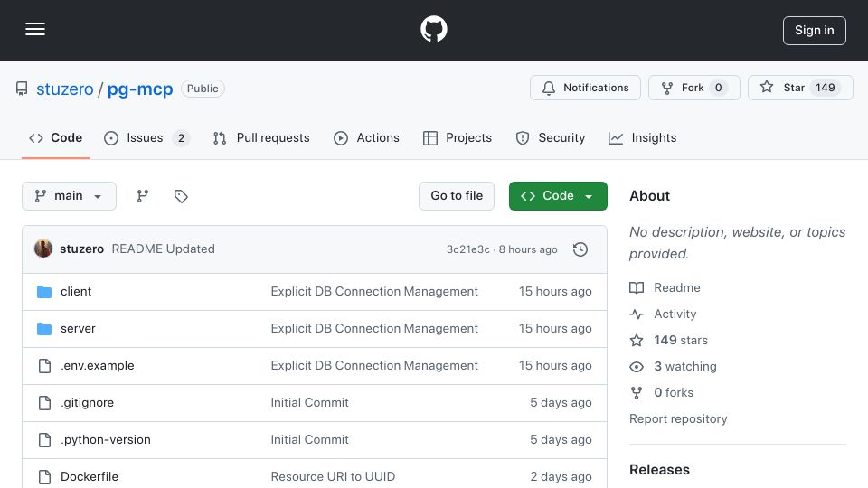This screenshot has height=488, width=868.
Task: Star the pg-mcp repository
Action: pos(800,88)
